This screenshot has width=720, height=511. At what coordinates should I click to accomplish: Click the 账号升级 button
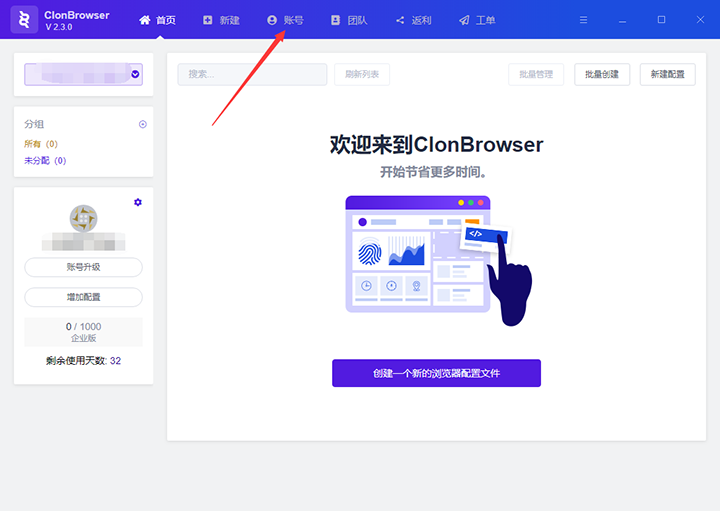point(84,267)
